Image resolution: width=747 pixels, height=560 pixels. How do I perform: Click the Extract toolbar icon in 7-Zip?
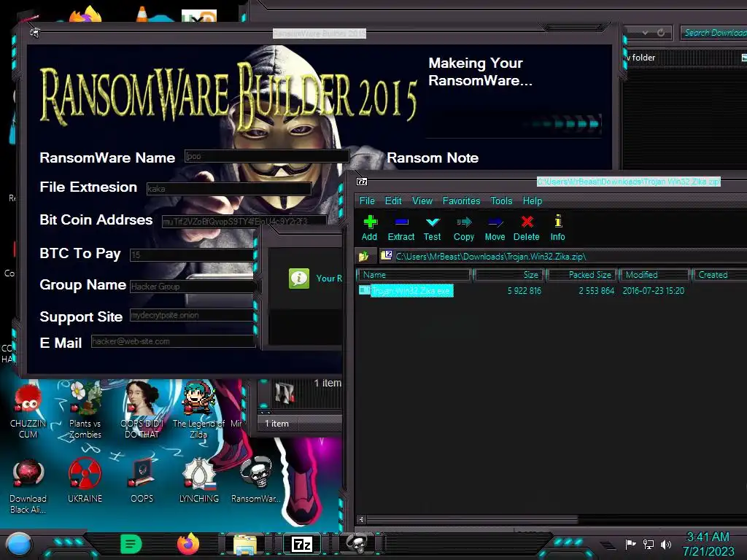[401, 228]
